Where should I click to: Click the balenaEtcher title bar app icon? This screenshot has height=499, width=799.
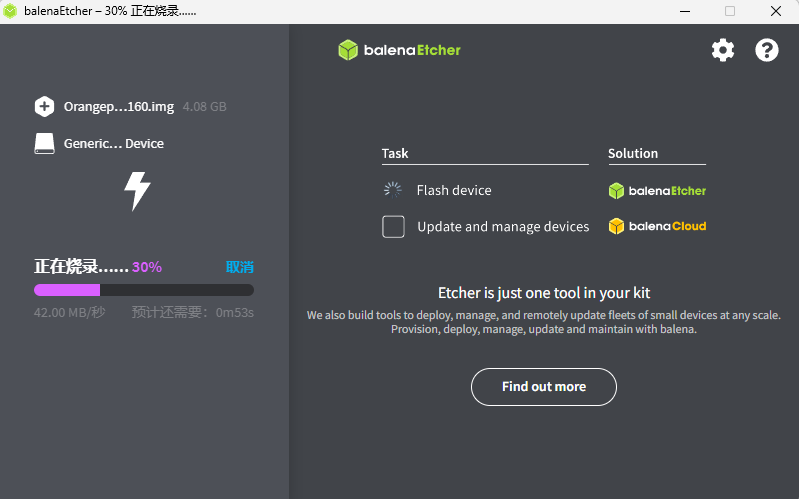(x=10, y=11)
